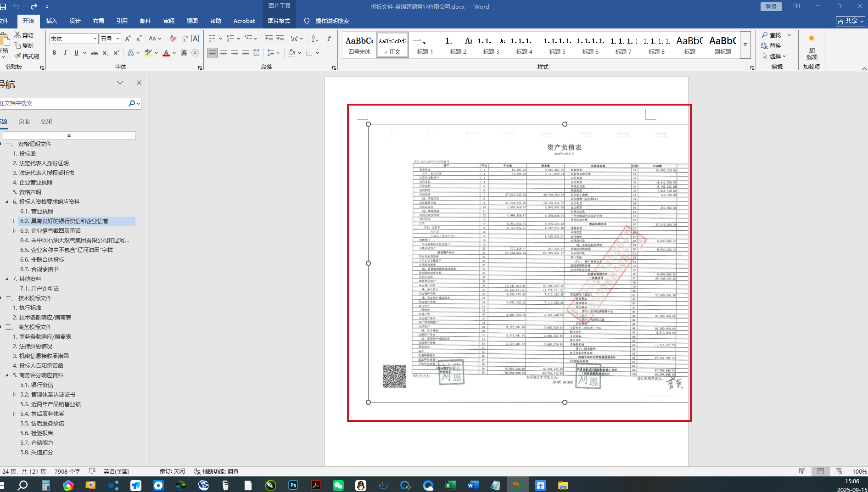Sort paragraph text A to Z
Image resolution: width=868 pixels, height=492 pixels.
(x=315, y=39)
